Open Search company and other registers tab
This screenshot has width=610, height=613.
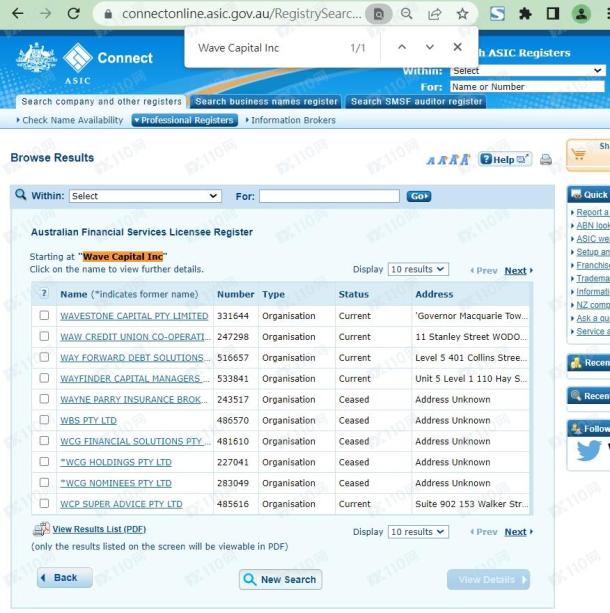click(x=101, y=102)
